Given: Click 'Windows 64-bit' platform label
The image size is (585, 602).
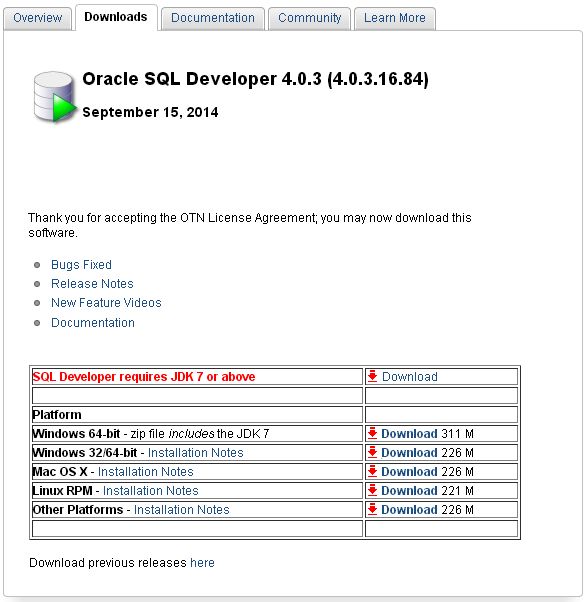Looking at the screenshot, I should tap(76, 433).
